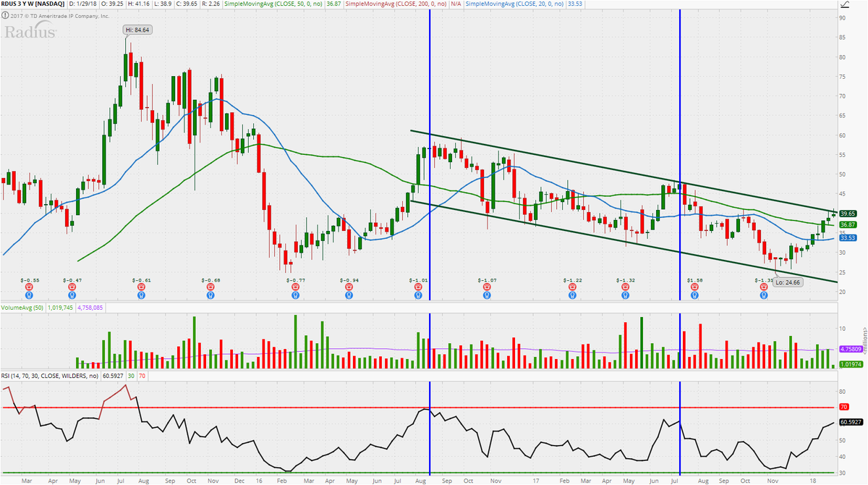Click the earnings bulb icon under $-0.77
Screen dimensions: 868x485
294,295
